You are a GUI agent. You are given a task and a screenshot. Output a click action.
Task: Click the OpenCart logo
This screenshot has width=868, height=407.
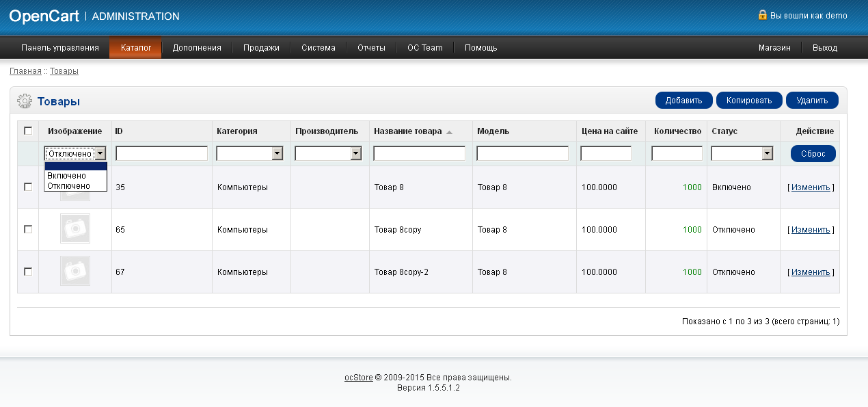(44, 16)
